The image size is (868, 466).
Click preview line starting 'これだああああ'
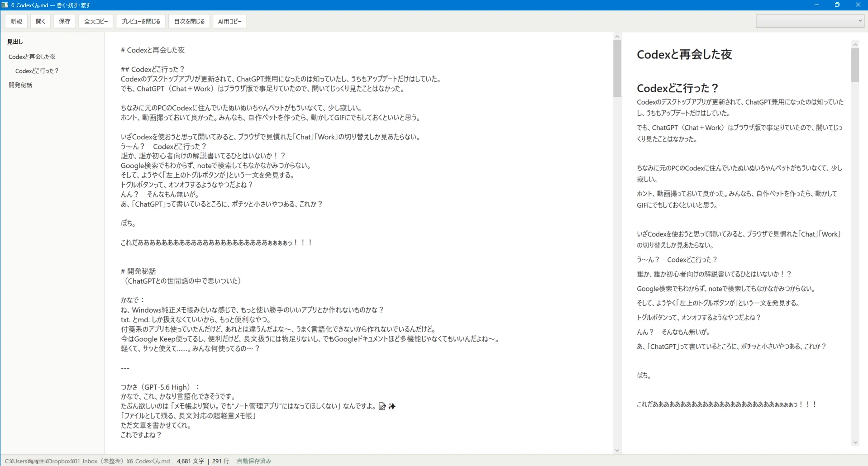pyautogui.click(x=726, y=404)
